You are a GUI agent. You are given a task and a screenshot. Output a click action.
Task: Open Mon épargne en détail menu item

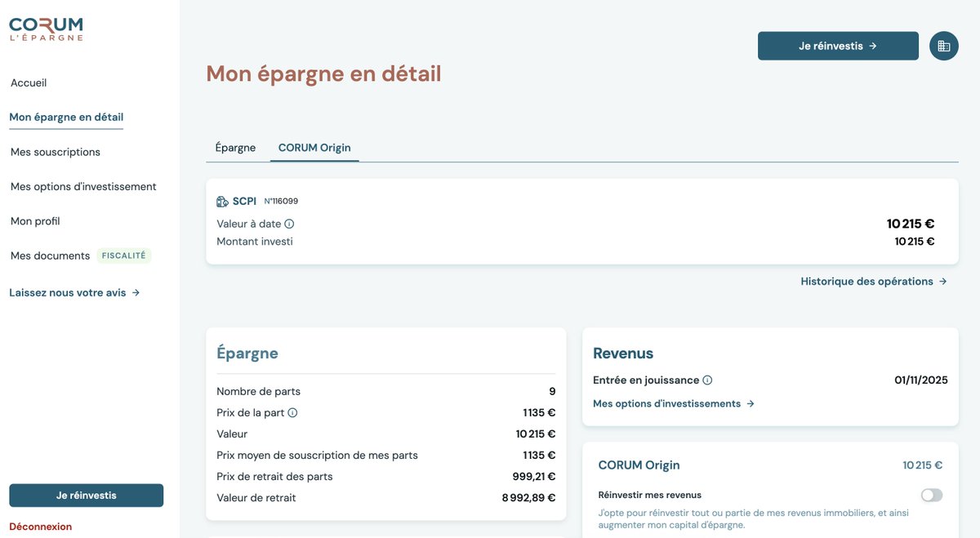pos(66,117)
